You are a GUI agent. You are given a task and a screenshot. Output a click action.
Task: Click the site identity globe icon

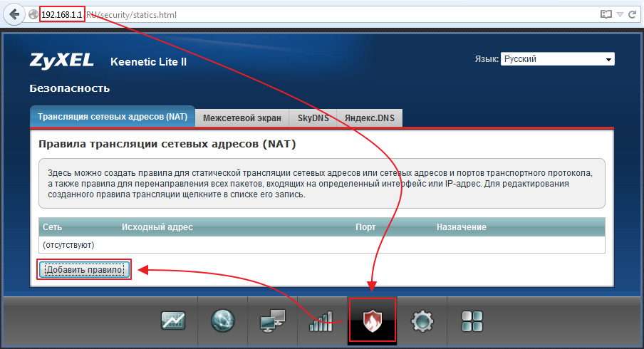click(x=33, y=15)
